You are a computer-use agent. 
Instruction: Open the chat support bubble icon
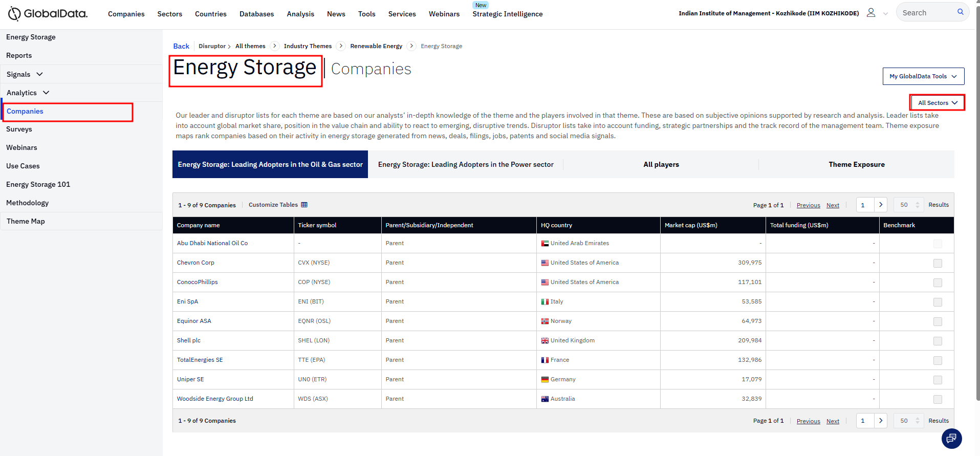(951, 438)
